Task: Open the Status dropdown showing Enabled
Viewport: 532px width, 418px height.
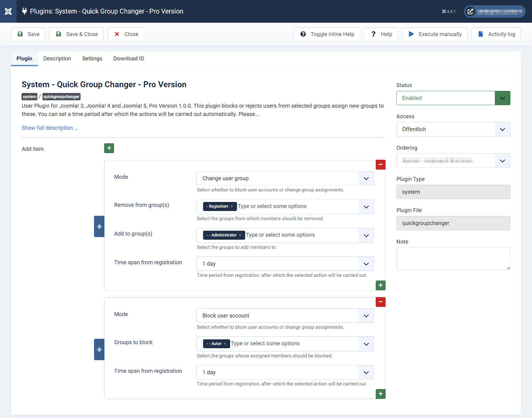Action: coord(453,98)
